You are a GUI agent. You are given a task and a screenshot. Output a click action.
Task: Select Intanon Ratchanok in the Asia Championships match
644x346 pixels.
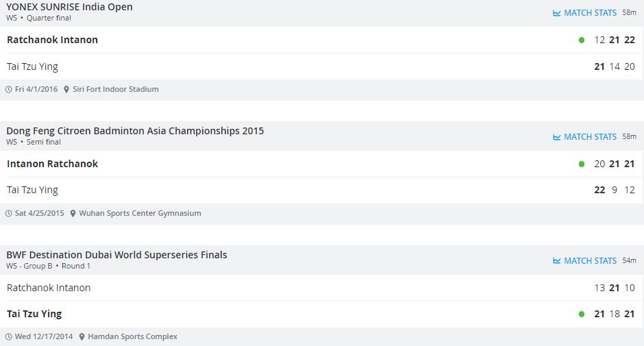52,164
